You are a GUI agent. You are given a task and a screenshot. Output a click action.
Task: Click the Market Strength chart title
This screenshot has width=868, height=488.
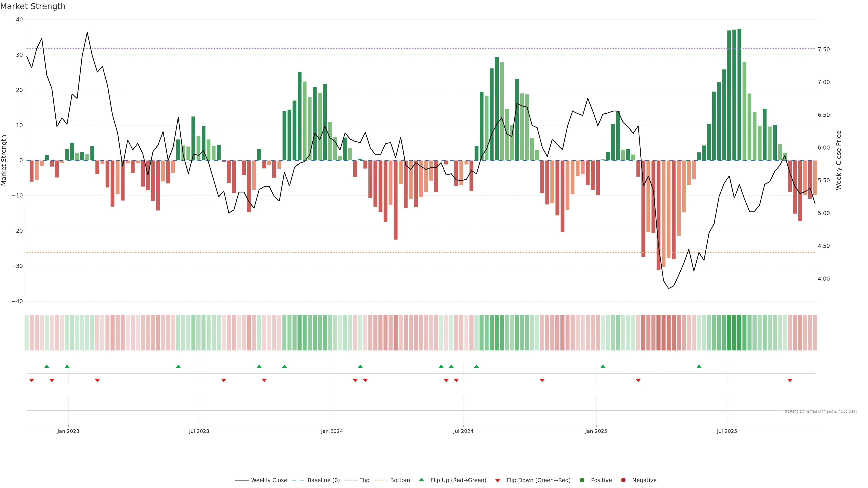(x=33, y=6)
